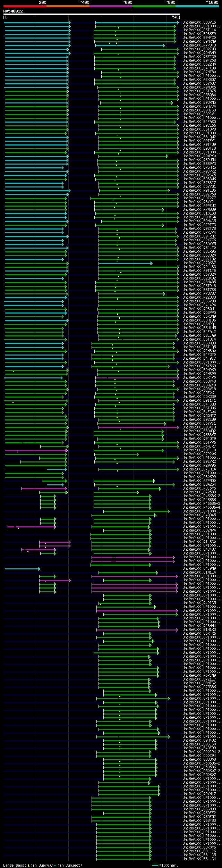
Task: Click the UniRef100_B8JJC4 entry
Action: tap(199, 859)
